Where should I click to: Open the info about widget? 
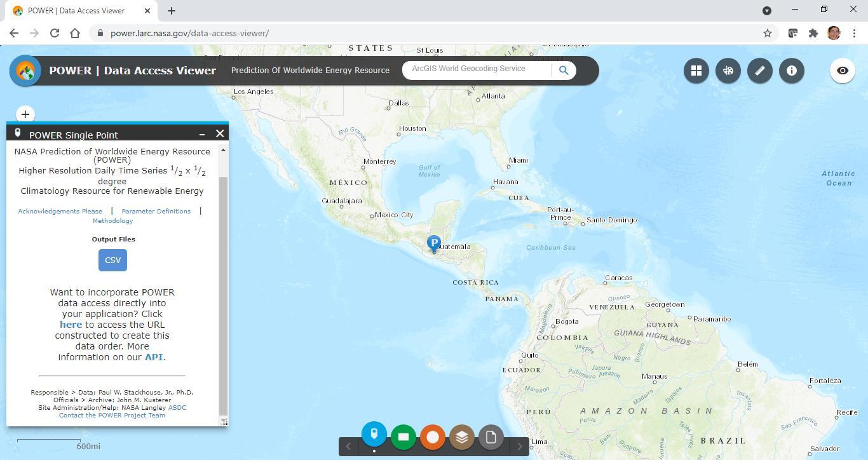pyautogui.click(x=792, y=71)
